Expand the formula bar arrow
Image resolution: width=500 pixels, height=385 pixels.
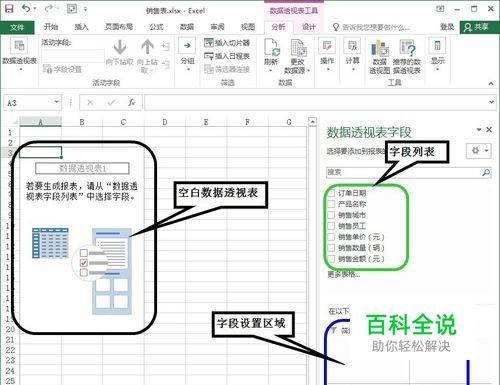[x=491, y=102]
